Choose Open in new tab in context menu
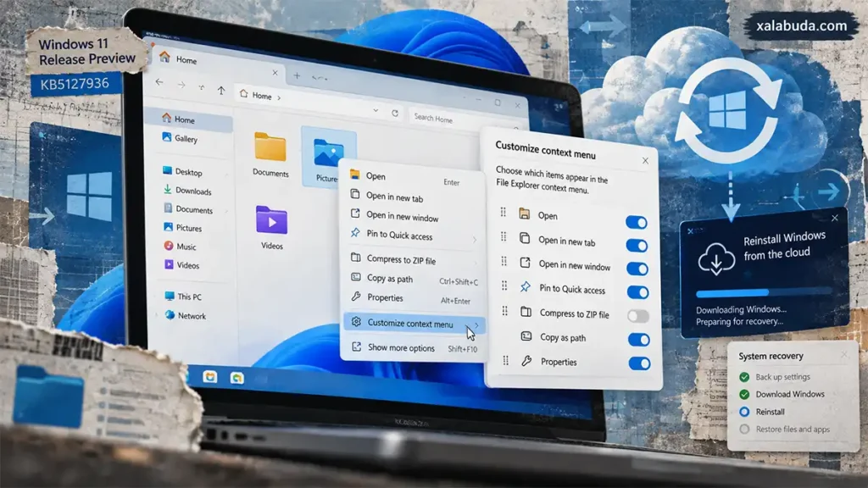This screenshot has width=868, height=488. click(413, 197)
